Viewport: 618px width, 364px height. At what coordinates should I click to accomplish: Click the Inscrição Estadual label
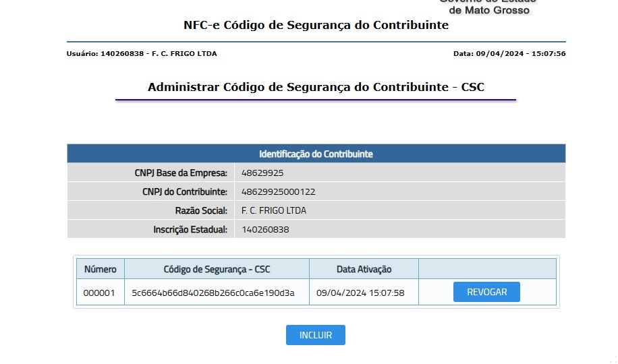point(190,229)
